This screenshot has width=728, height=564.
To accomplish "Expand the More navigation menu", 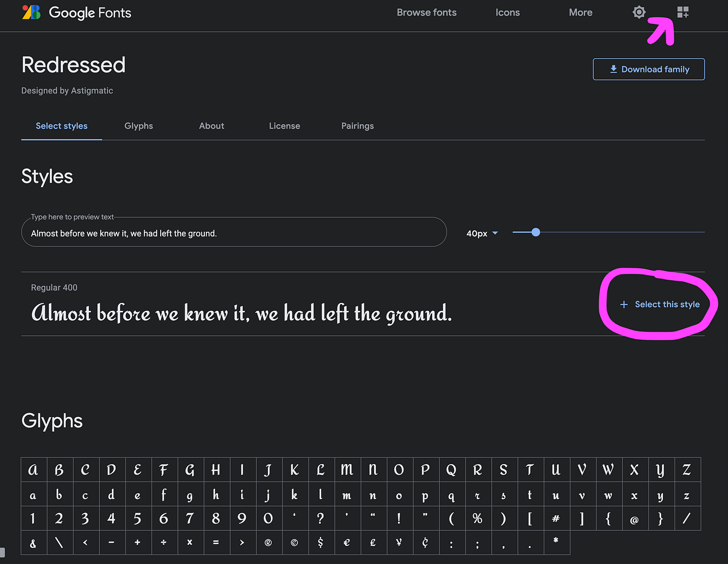I will (580, 12).
